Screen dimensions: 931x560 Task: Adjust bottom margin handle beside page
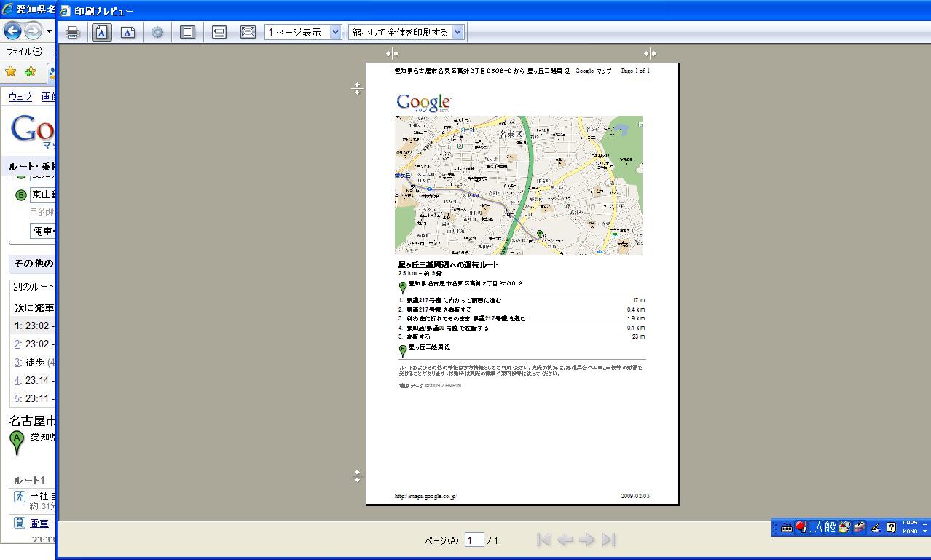[x=357, y=476]
